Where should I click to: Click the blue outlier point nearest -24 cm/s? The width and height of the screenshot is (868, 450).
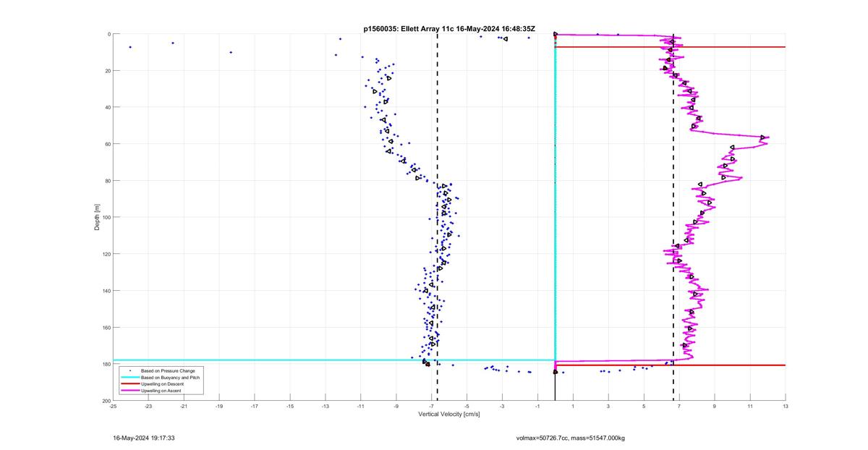(130, 47)
